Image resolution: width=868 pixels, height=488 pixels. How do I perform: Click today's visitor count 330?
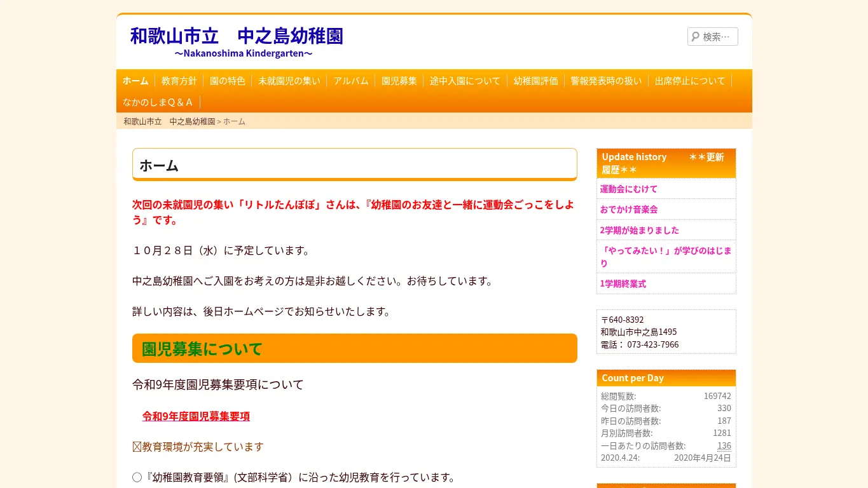tap(724, 408)
